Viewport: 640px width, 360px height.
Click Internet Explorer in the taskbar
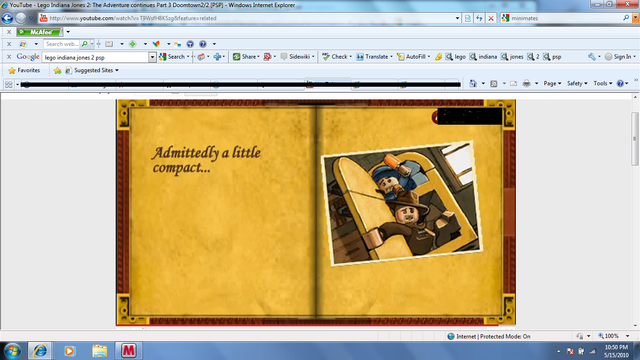point(40,351)
